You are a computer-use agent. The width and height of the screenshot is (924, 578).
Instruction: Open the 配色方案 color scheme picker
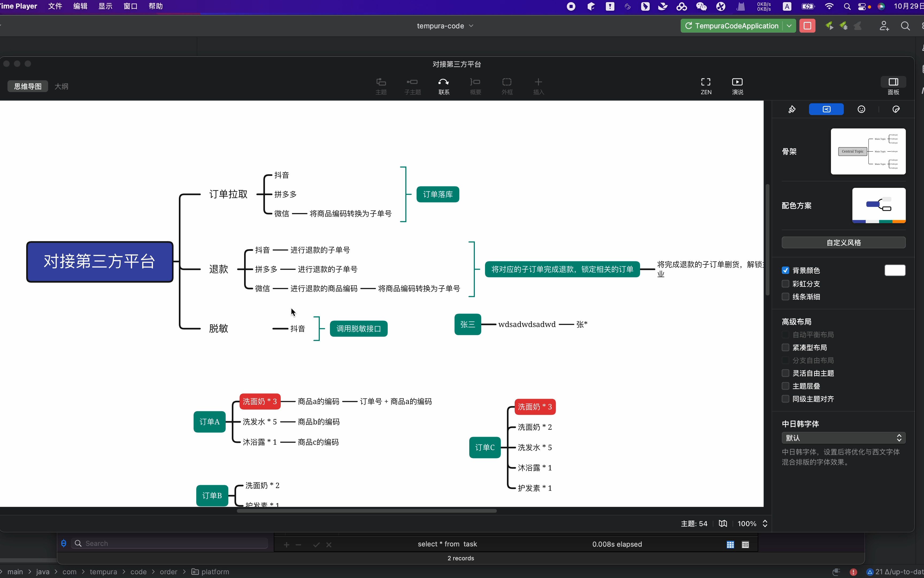coord(879,205)
